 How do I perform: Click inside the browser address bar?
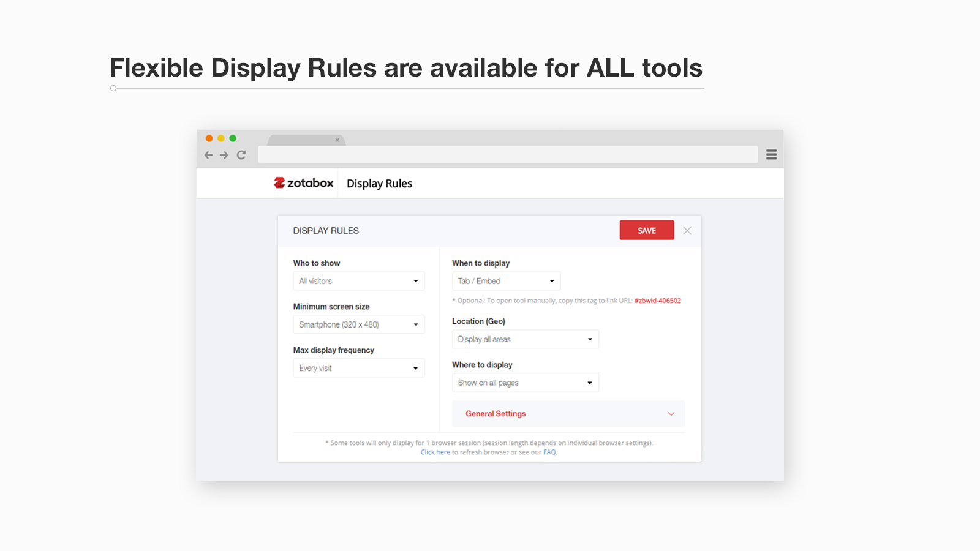pos(508,155)
